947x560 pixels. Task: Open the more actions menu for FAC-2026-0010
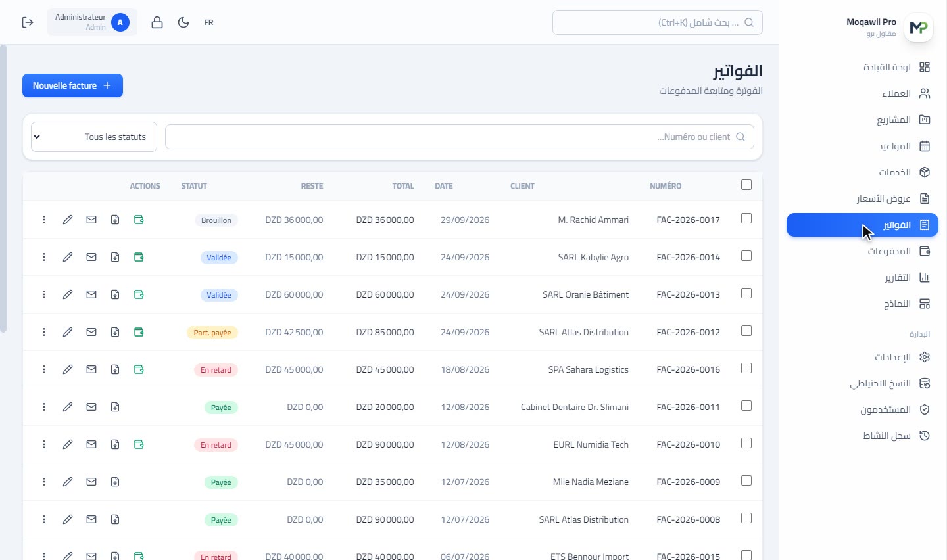pyautogui.click(x=44, y=444)
